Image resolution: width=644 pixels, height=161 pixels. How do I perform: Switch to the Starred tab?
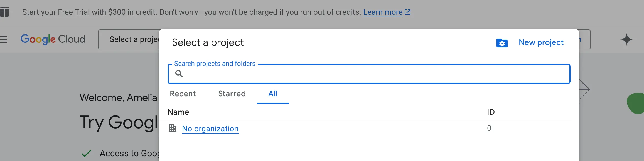click(232, 94)
